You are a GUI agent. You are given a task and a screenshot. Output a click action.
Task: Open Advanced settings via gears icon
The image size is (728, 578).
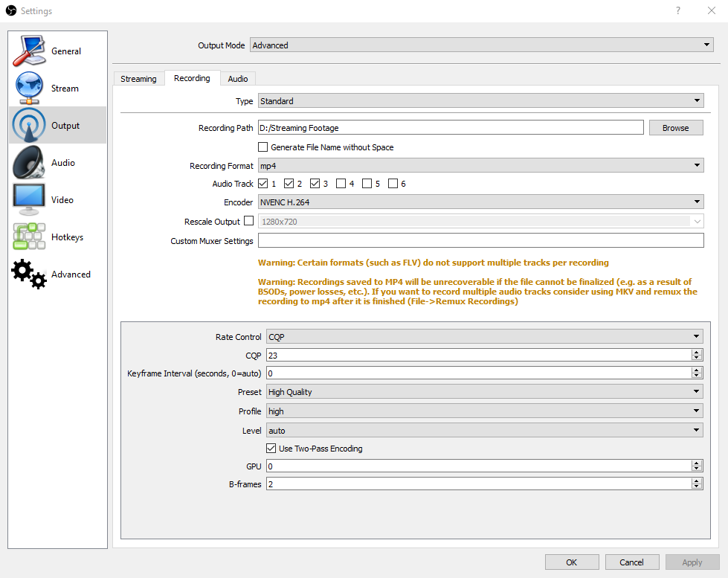(29, 274)
